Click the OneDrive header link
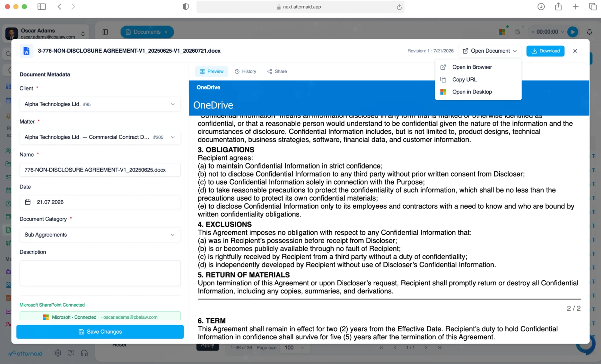601x364 pixels. (x=208, y=87)
